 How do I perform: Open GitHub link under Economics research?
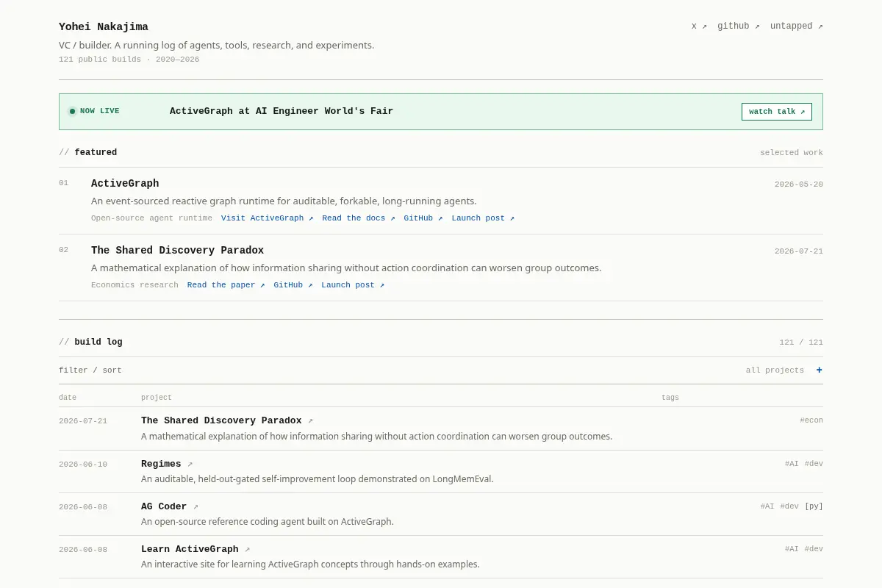[x=293, y=285]
